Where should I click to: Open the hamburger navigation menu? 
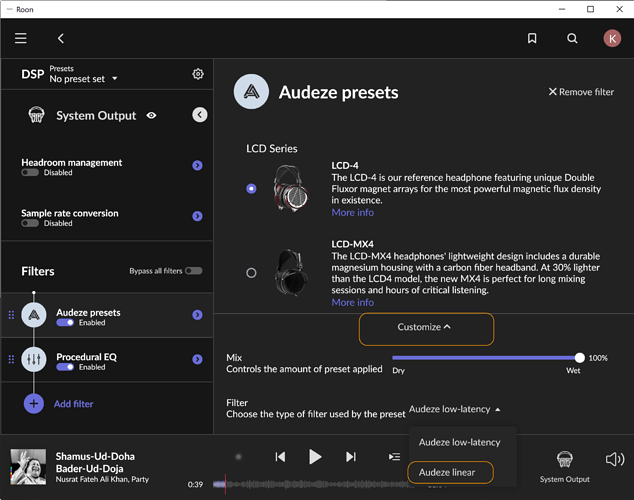tap(21, 38)
